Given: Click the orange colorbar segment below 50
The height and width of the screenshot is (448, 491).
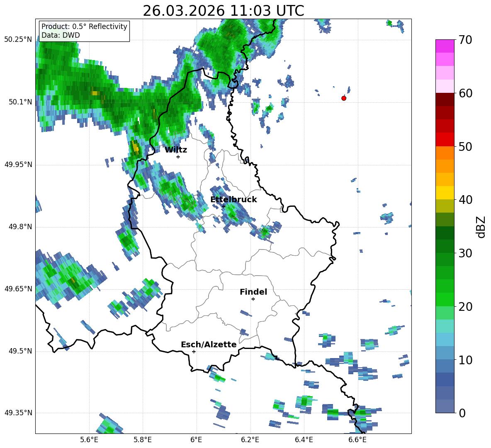Looking at the screenshot, I should click(445, 153).
